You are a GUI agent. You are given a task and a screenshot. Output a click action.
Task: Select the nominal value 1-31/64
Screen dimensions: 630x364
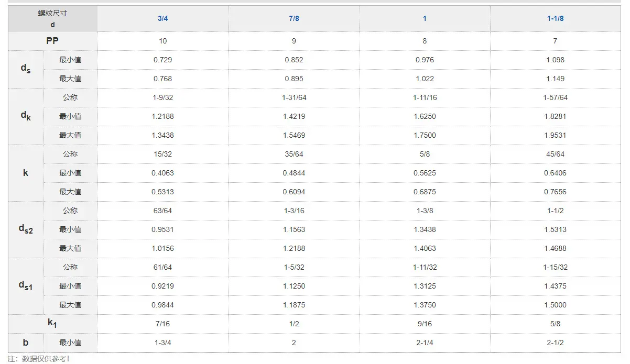coord(294,97)
